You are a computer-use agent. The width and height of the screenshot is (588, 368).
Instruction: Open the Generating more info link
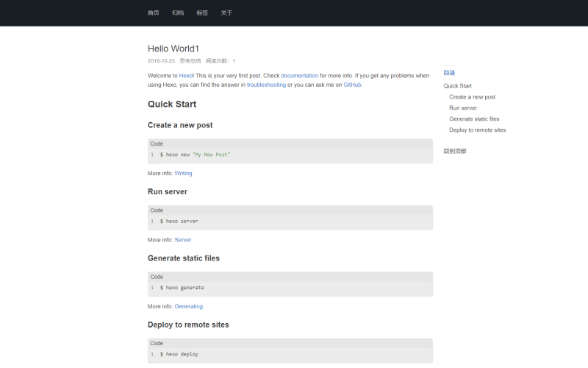pyautogui.click(x=188, y=306)
